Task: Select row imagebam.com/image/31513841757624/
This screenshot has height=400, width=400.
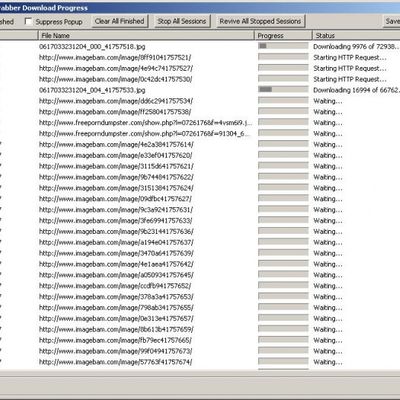Action: 116,188
